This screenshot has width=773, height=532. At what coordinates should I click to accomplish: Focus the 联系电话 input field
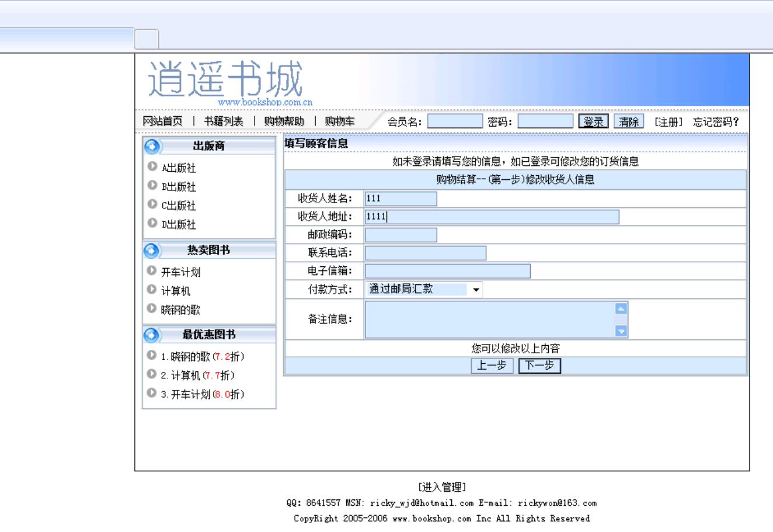click(x=426, y=253)
